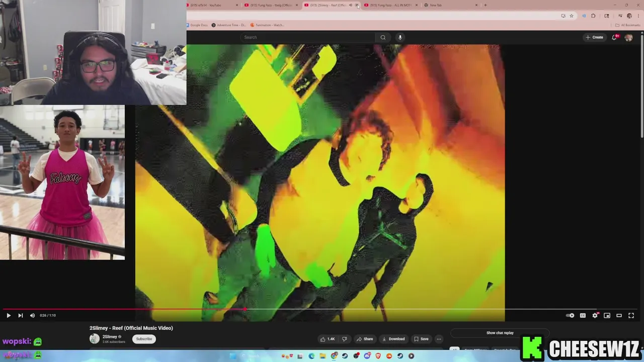Open the YouTube notifications bell

(615, 37)
